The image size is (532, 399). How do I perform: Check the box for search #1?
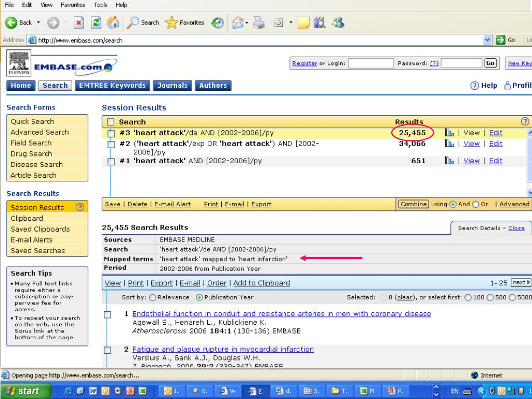[111, 161]
